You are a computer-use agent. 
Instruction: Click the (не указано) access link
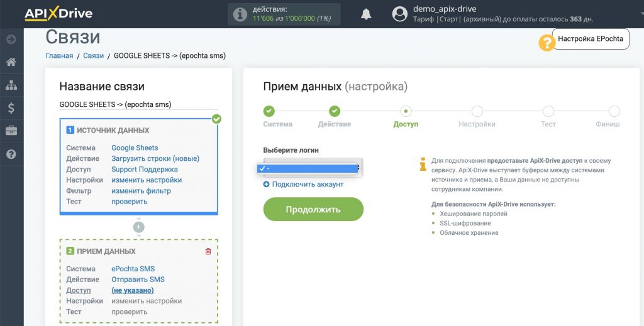(x=133, y=290)
